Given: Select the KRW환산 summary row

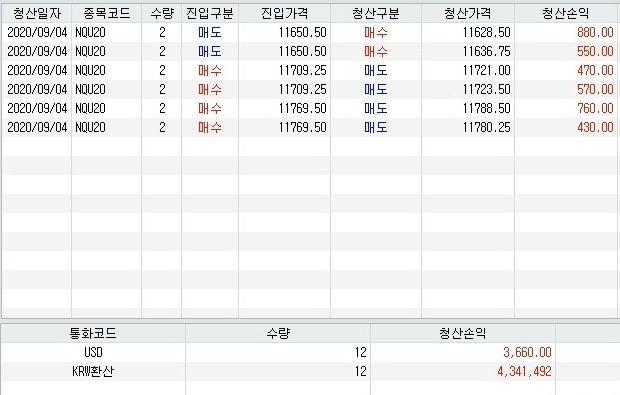Looking at the screenshot, I should click(310, 371).
